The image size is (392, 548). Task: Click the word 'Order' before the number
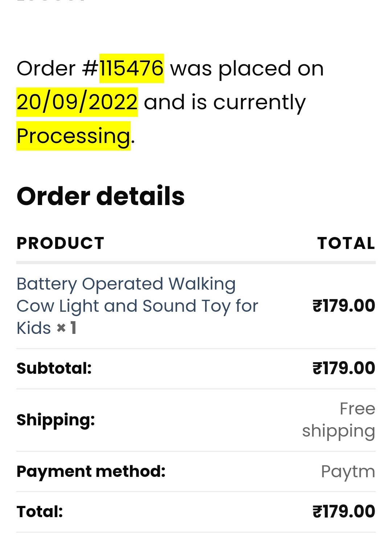(x=46, y=69)
